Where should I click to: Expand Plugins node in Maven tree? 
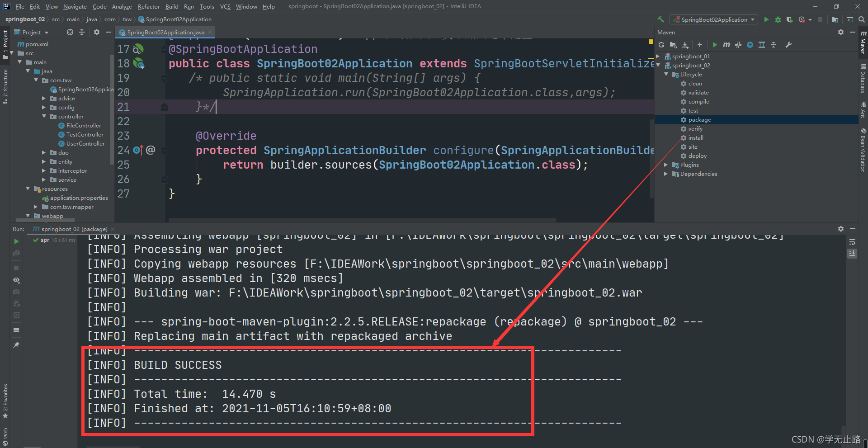coord(666,165)
